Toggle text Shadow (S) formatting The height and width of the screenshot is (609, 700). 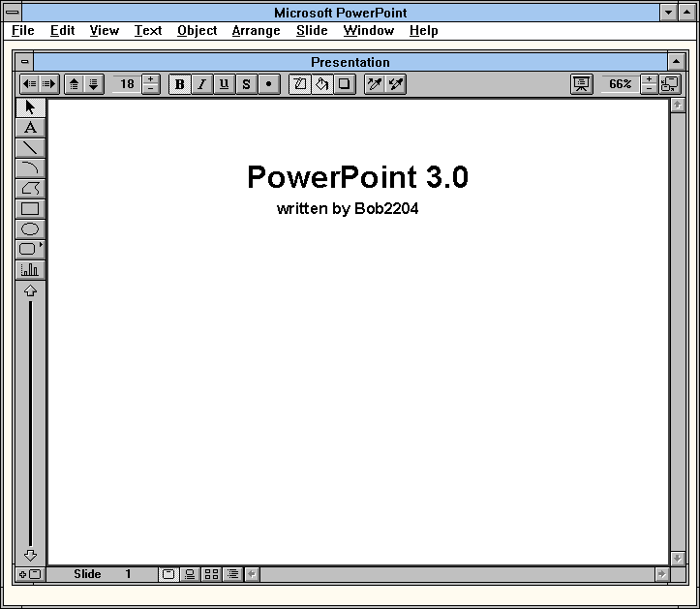247,84
